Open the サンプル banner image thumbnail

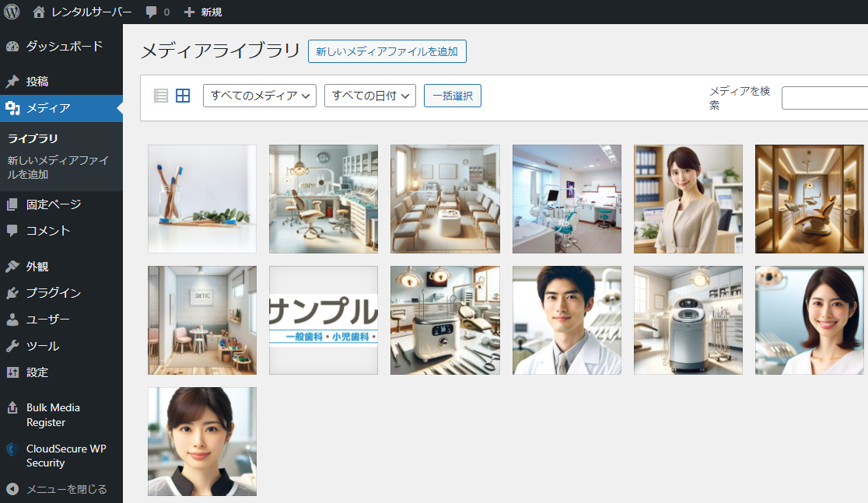point(324,320)
